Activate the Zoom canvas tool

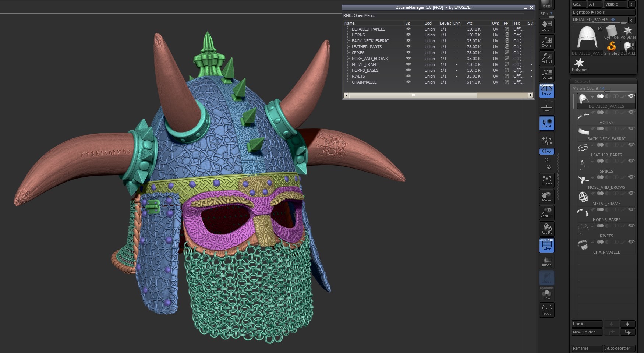546,41
